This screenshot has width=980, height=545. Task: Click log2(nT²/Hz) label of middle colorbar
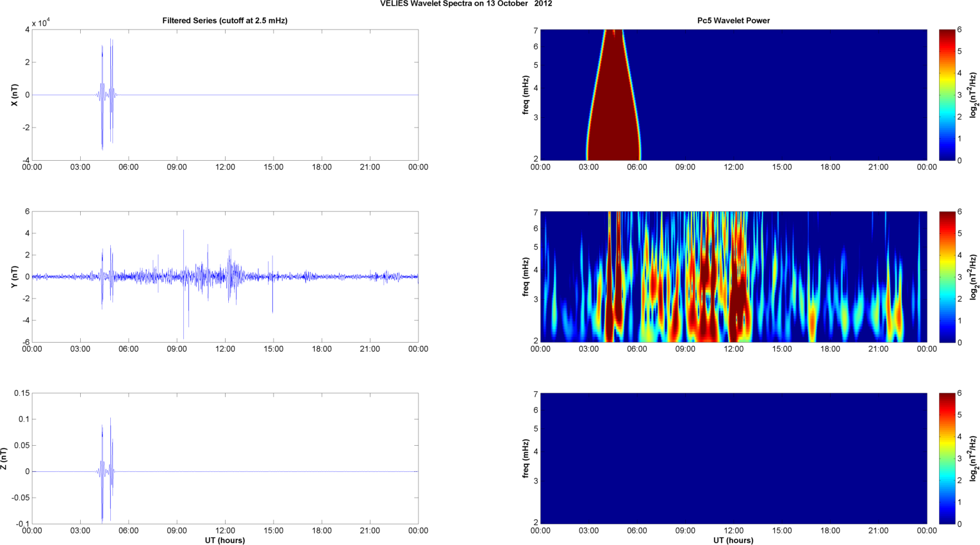(974, 277)
